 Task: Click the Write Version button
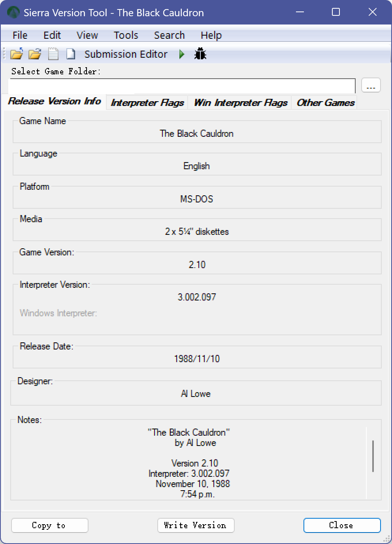[x=196, y=525]
